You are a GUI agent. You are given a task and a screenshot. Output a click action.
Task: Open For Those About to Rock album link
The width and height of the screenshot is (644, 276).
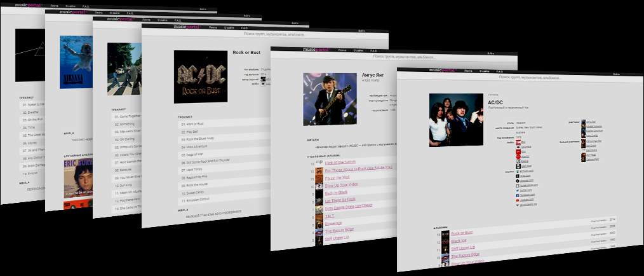tap(358, 169)
